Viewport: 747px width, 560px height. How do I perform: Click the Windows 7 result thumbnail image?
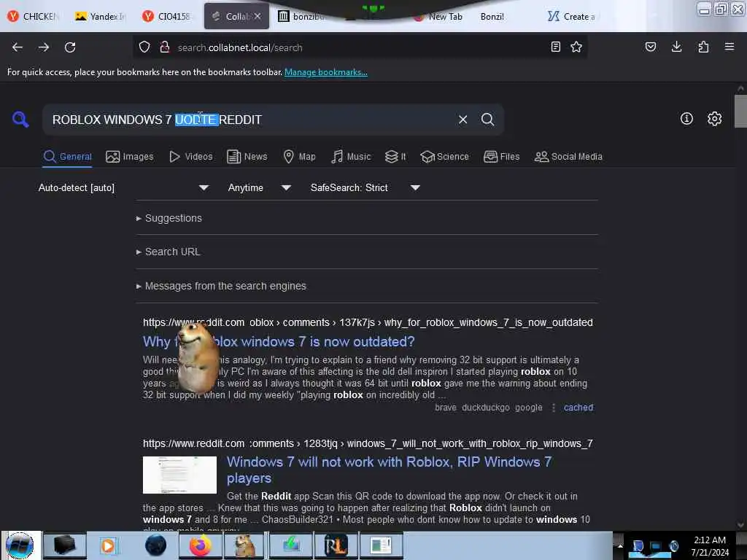[x=179, y=475]
